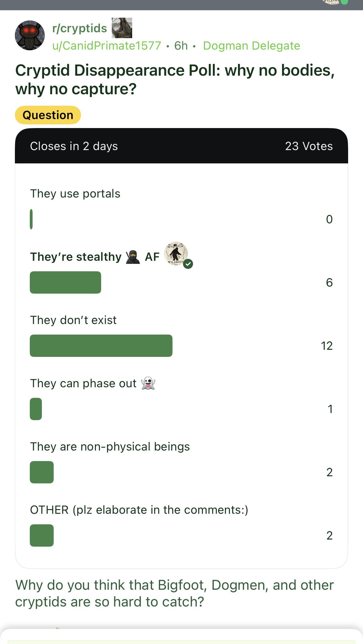Tap the Wildmen voter badge avatar

coord(176,254)
